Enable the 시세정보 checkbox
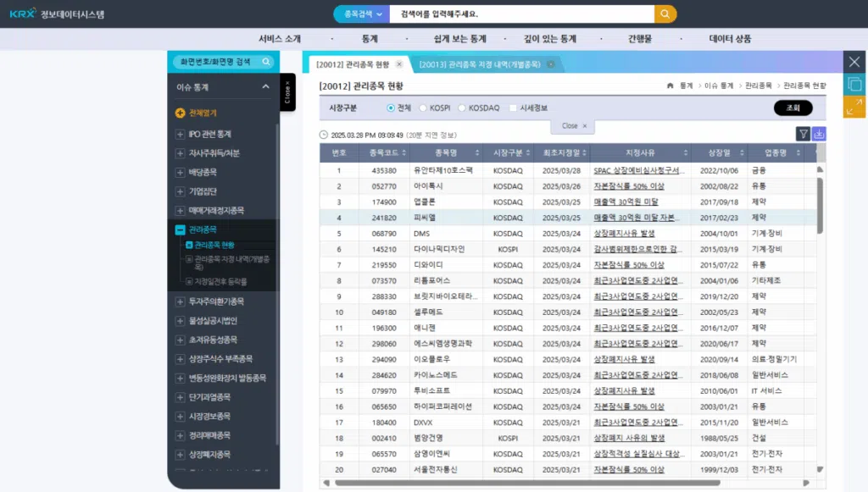 (513, 108)
